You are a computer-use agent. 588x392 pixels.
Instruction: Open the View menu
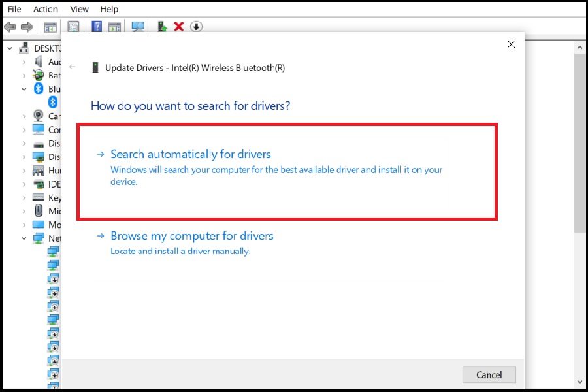point(79,9)
